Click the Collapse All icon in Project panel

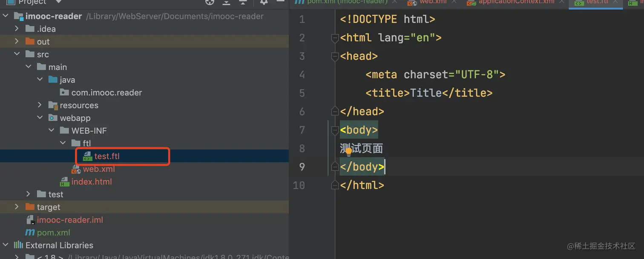pos(243,2)
